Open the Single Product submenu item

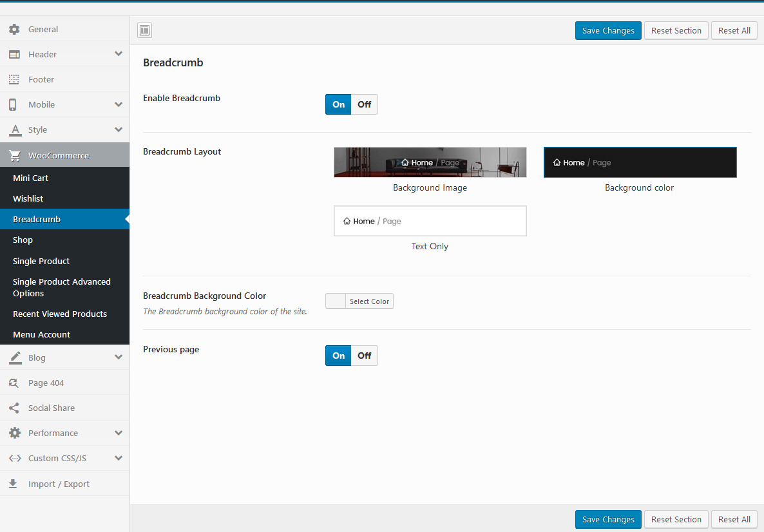click(x=65, y=261)
